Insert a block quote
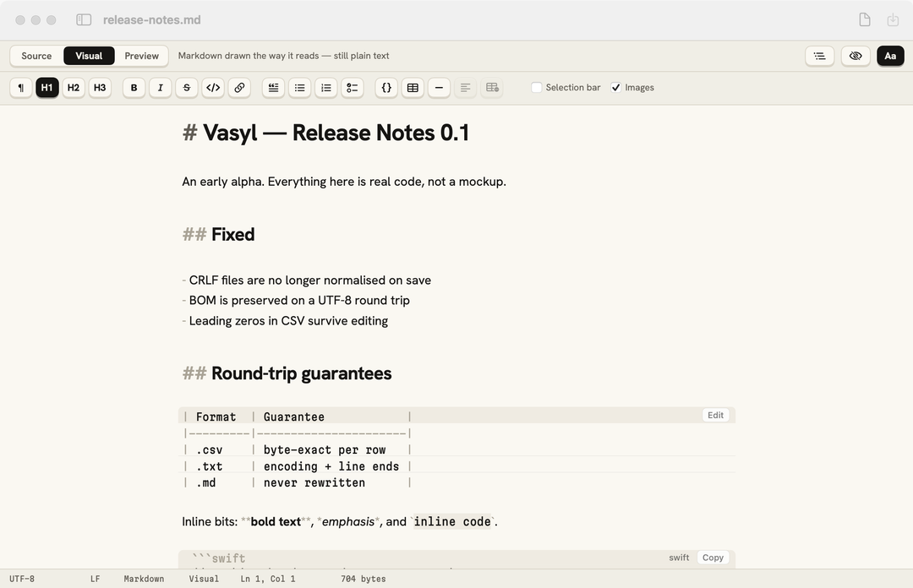The height and width of the screenshot is (588, 913). tap(273, 87)
